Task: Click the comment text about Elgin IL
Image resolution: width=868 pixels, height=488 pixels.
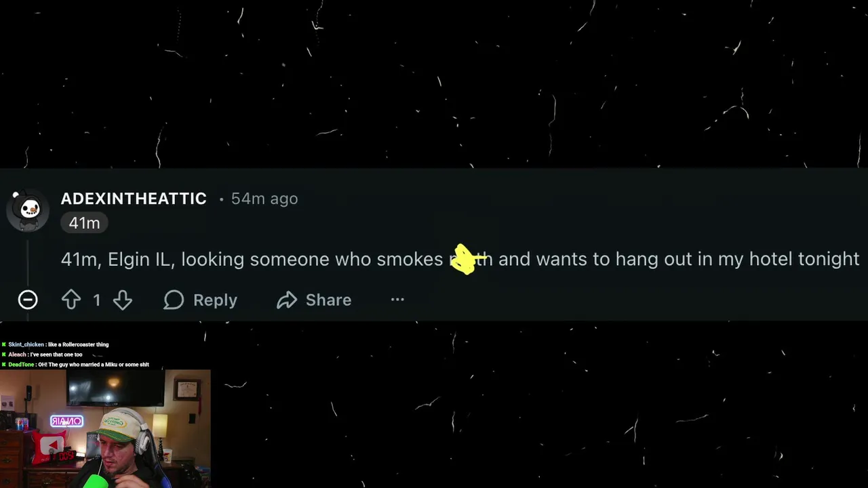Action: pyautogui.click(x=271, y=259)
